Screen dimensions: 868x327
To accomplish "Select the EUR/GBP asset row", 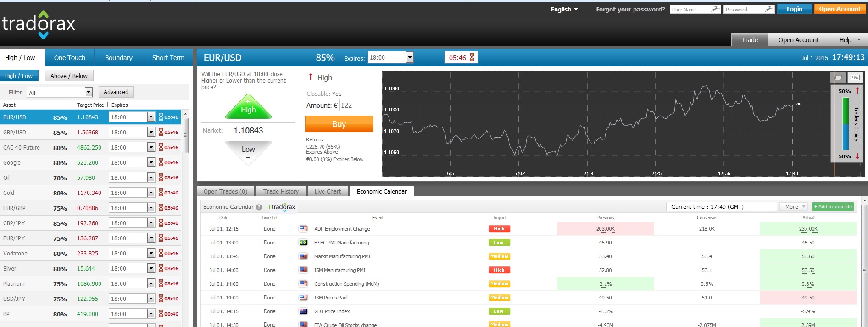I will 91,208.
